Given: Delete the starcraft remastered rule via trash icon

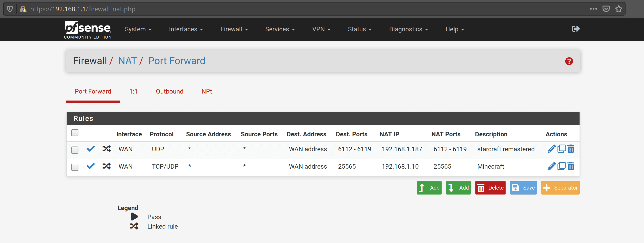Looking at the screenshot, I should point(571,149).
